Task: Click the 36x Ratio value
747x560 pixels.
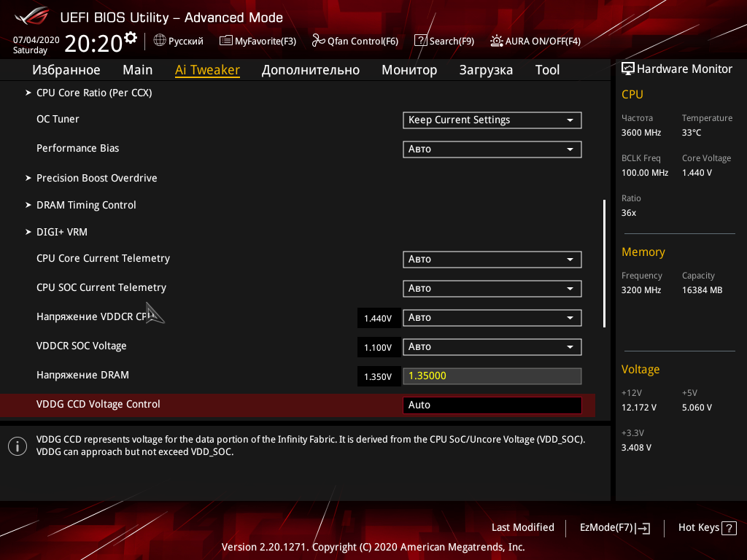Action: coord(628,213)
